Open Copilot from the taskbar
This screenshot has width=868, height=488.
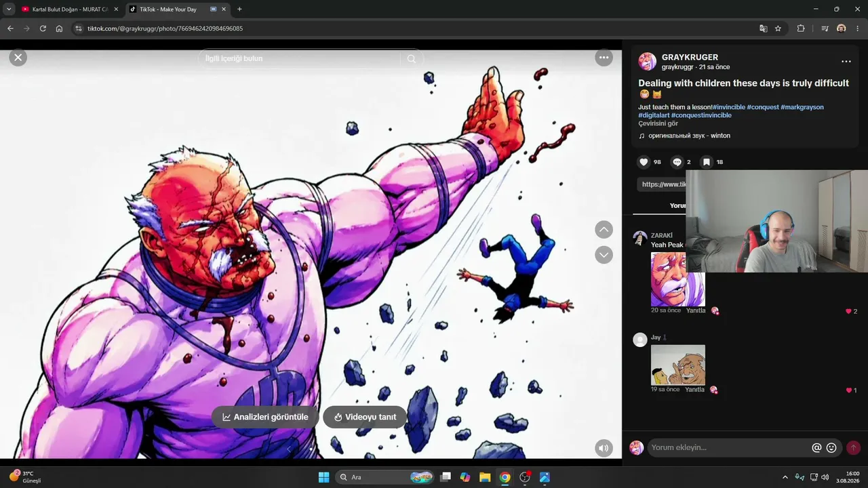(465, 477)
